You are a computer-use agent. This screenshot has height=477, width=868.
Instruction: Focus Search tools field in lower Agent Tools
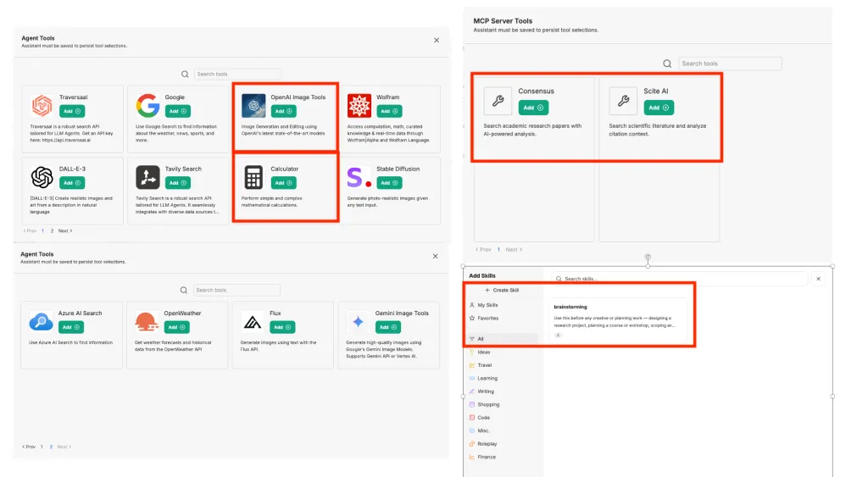click(x=236, y=290)
